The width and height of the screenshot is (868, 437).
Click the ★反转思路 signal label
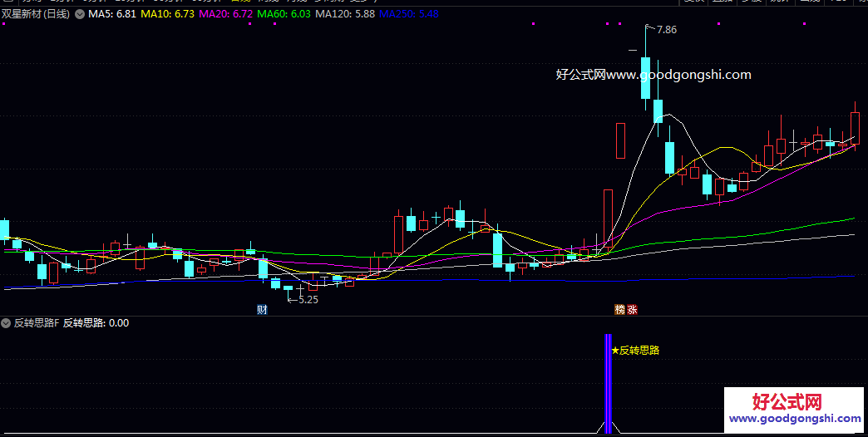pos(635,350)
